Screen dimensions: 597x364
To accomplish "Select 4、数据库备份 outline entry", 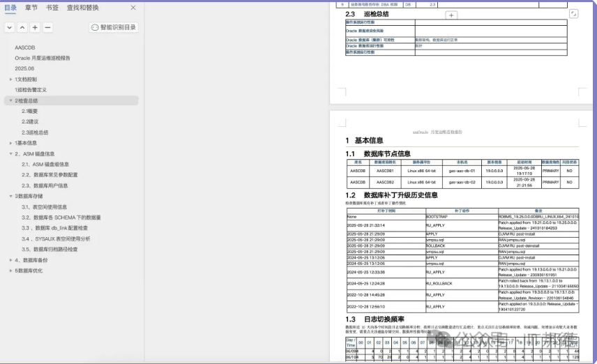I will click(x=31, y=260).
